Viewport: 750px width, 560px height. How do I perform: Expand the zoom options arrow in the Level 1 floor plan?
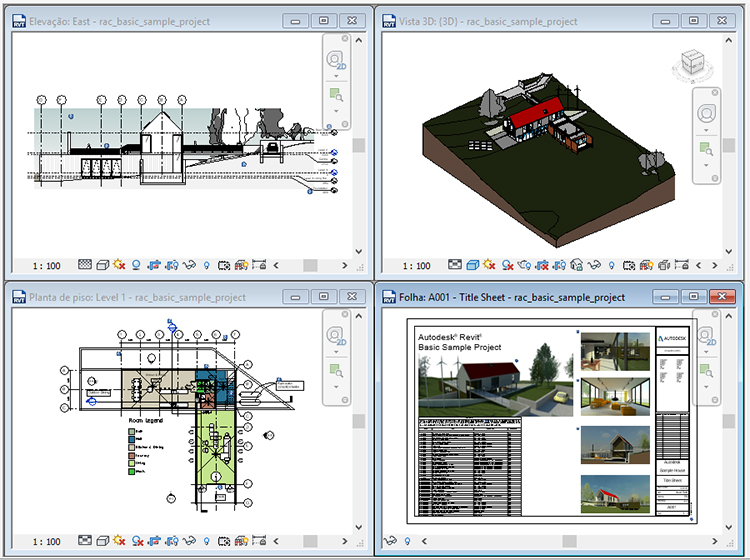click(336, 387)
